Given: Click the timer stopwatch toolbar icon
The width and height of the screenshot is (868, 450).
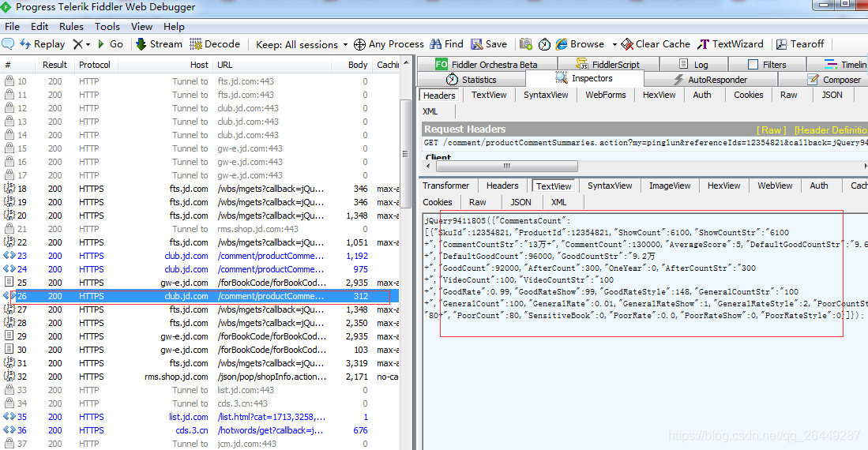Looking at the screenshot, I should tap(544, 44).
